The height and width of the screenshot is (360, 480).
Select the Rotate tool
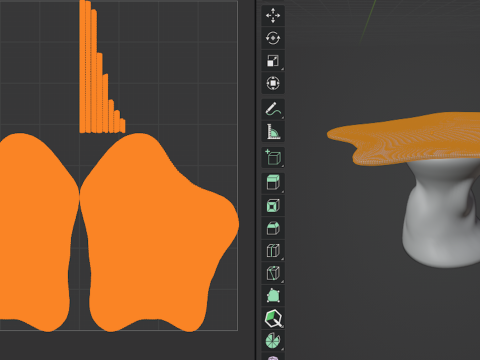[x=273, y=38]
